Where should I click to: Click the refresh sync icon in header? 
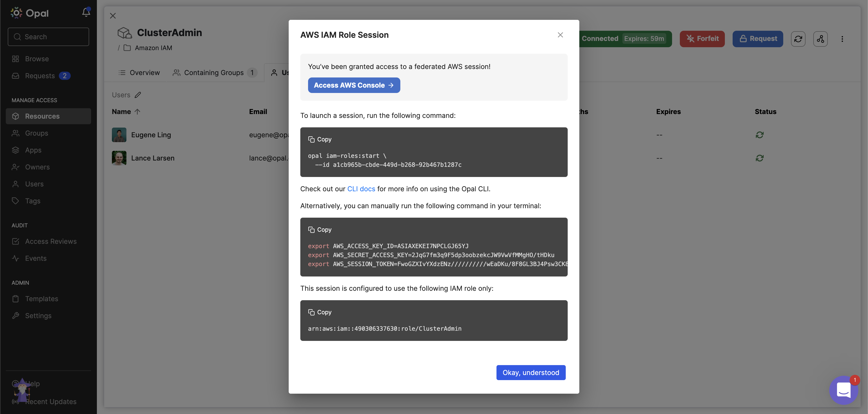pyautogui.click(x=798, y=39)
